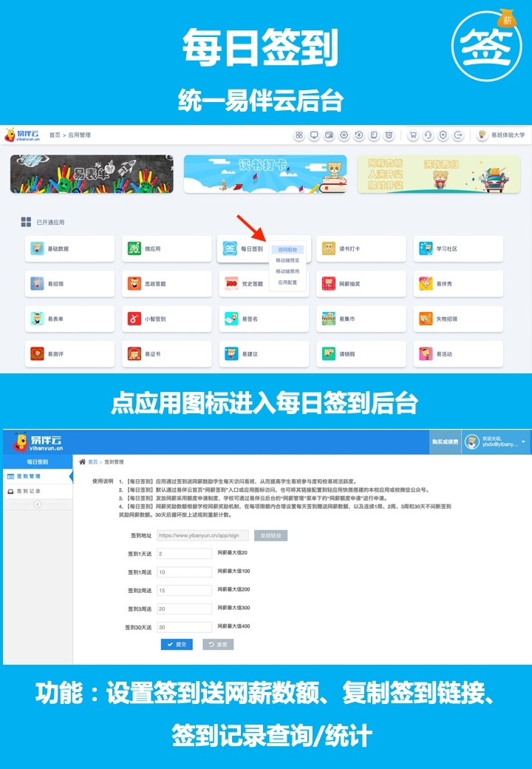Click the 网薪抽奖 app icon

(328, 284)
